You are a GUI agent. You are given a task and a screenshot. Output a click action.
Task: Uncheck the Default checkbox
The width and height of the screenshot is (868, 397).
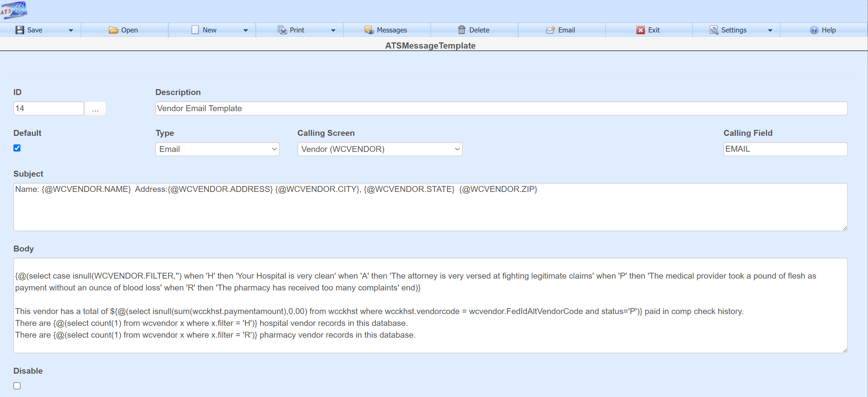tap(17, 148)
